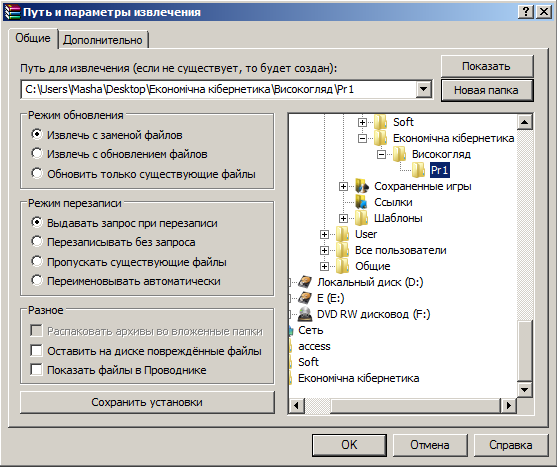This screenshot has width=557, height=470.
Task: Expand the Шаблоны folder node
Action: [x=343, y=218]
